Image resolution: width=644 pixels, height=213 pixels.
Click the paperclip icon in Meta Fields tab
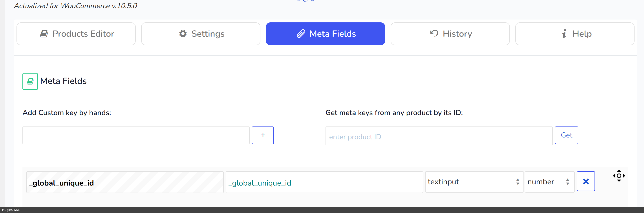tap(301, 34)
